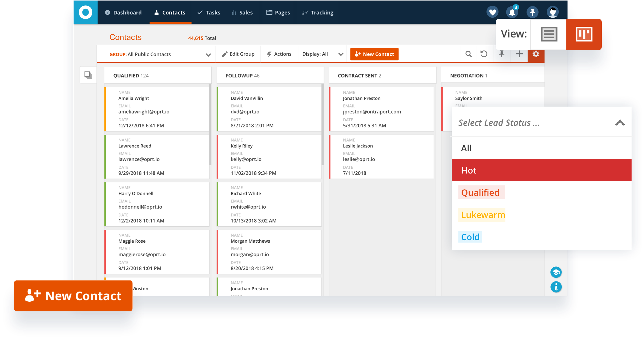Click the Edit Group button
The image size is (644, 339).
[x=239, y=54]
